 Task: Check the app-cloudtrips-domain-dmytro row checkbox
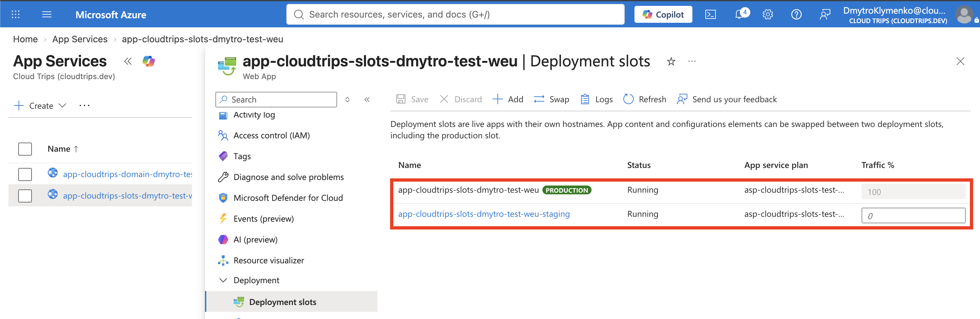pyautogui.click(x=25, y=174)
